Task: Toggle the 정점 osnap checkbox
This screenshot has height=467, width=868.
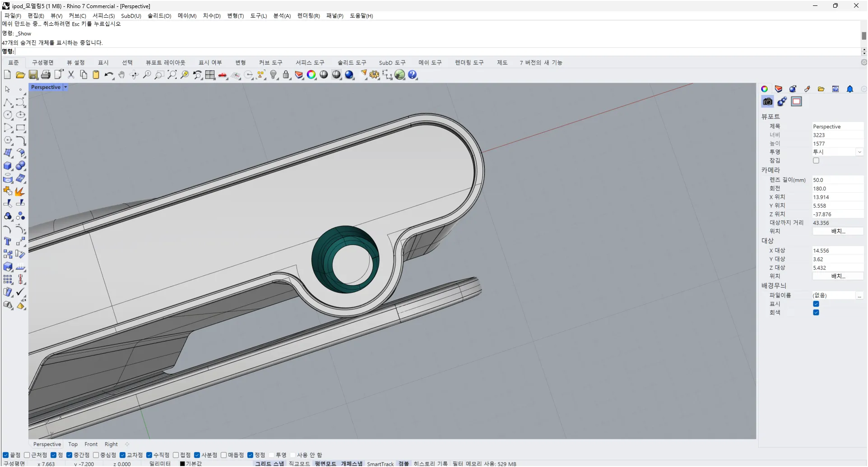Action: (x=250, y=455)
